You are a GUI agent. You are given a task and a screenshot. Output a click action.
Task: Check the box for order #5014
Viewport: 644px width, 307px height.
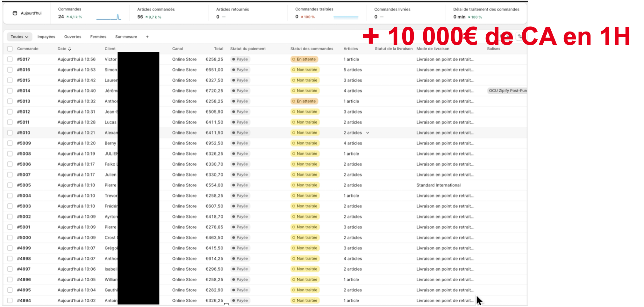(x=10, y=91)
